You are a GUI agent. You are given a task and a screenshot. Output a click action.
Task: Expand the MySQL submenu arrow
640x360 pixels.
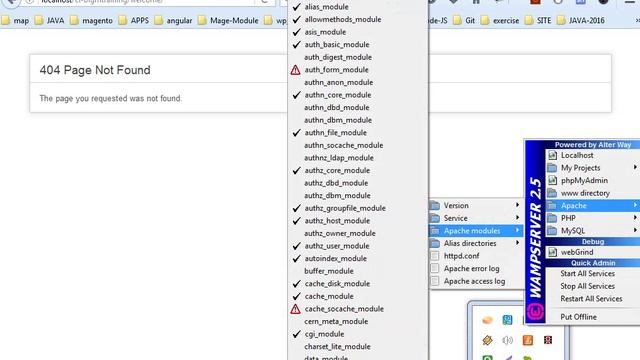pyautogui.click(x=635, y=231)
